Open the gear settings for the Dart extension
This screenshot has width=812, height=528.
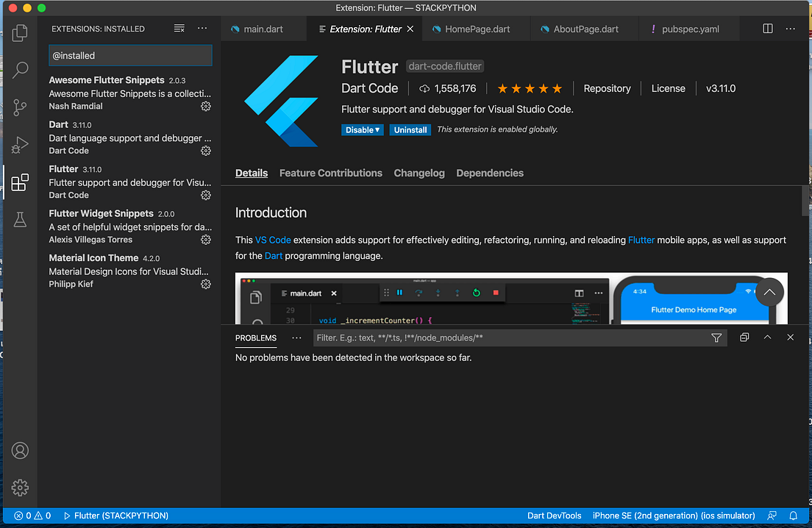click(x=205, y=150)
